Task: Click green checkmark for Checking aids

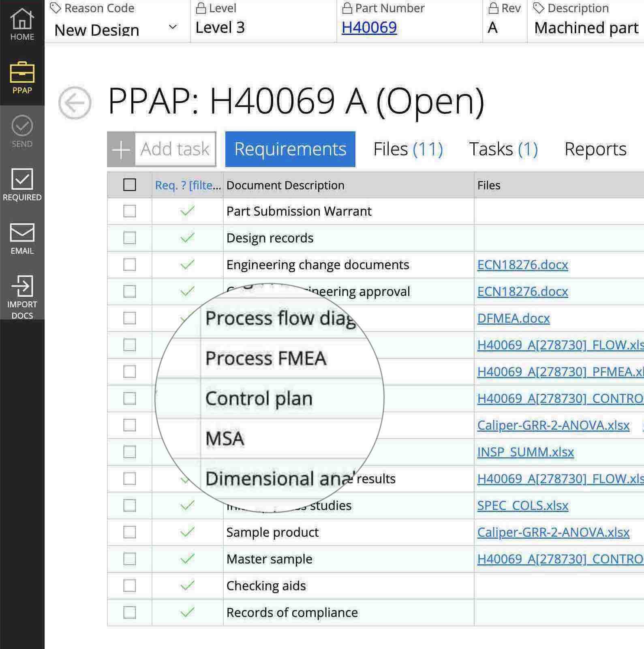Action: [187, 585]
